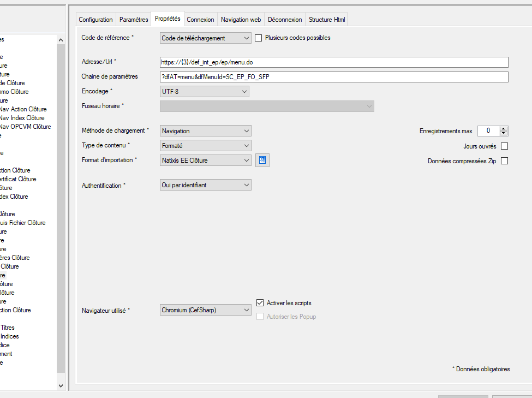
Task: Check the Données compressées Zip option
Action: 504,161
